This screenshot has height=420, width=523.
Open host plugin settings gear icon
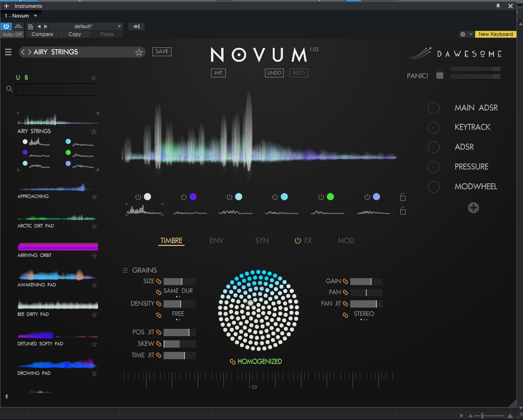[x=463, y=34]
